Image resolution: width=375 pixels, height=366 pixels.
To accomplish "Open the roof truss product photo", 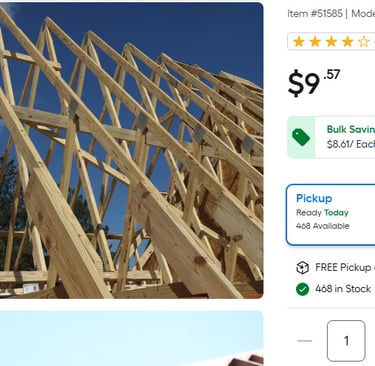I will pyautogui.click(x=131, y=150).
